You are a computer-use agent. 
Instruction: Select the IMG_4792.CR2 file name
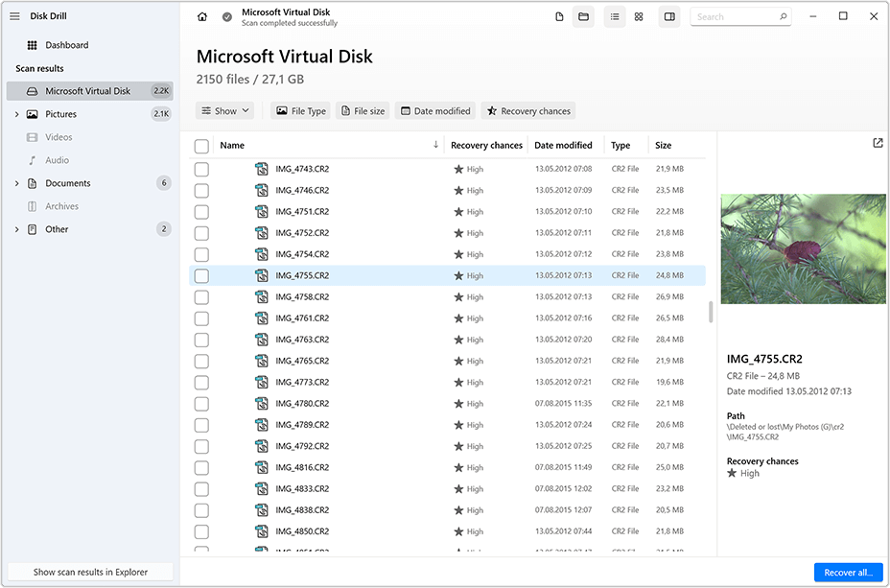(x=302, y=446)
